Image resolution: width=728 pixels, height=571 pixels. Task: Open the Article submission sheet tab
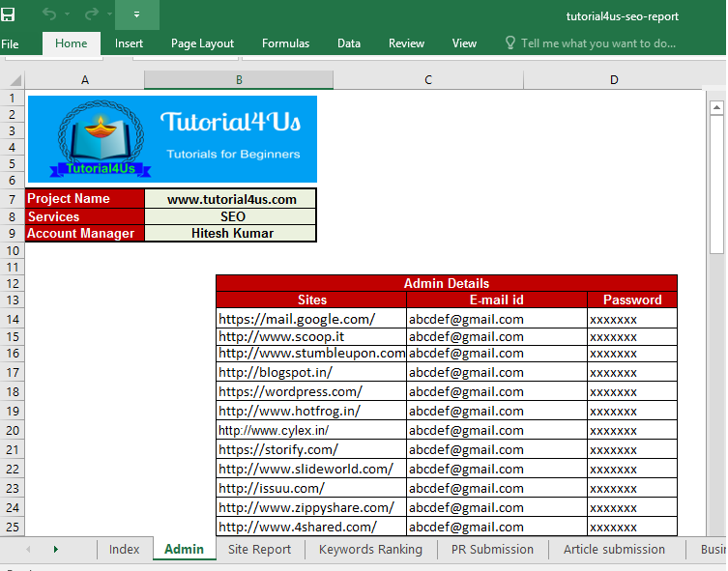click(x=614, y=549)
